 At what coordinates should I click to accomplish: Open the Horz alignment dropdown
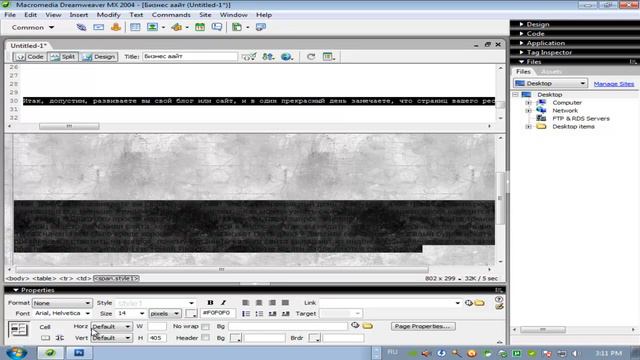pyautogui.click(x=111, y=327)
